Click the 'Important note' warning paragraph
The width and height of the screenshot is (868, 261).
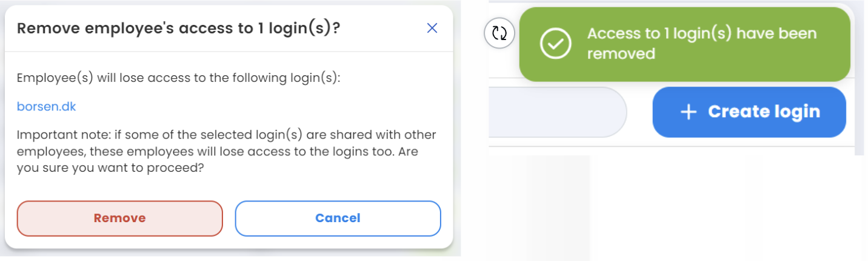point(227,152)
